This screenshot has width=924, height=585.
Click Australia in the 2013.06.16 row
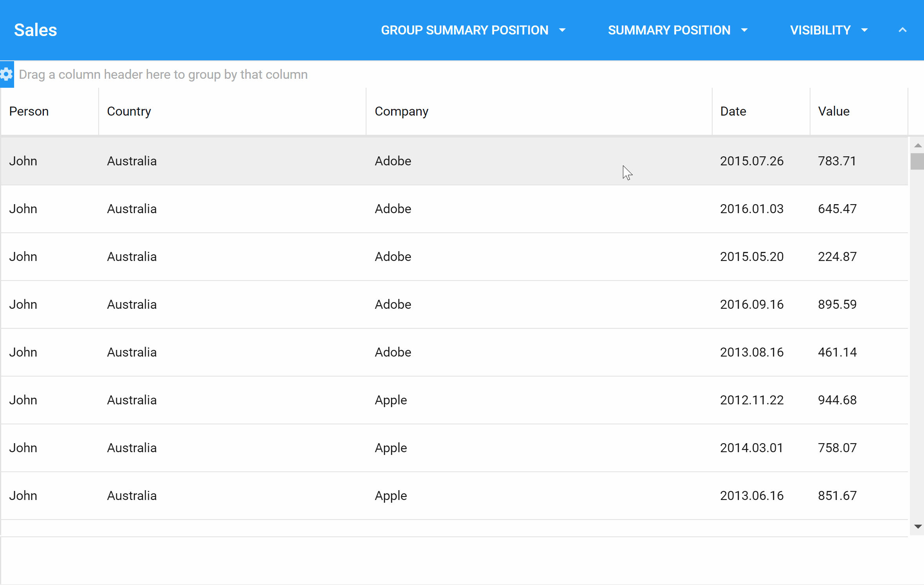132,496
